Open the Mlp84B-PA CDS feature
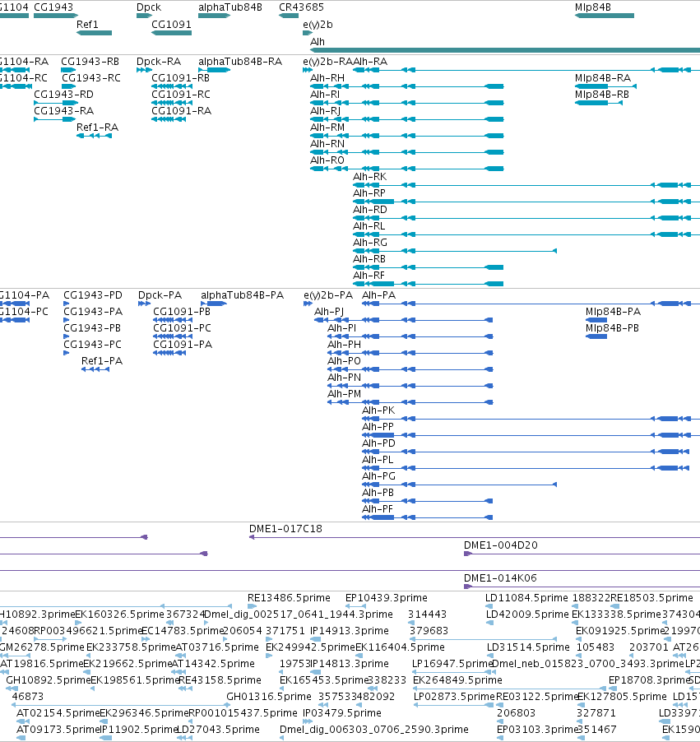 pos(596,320)
